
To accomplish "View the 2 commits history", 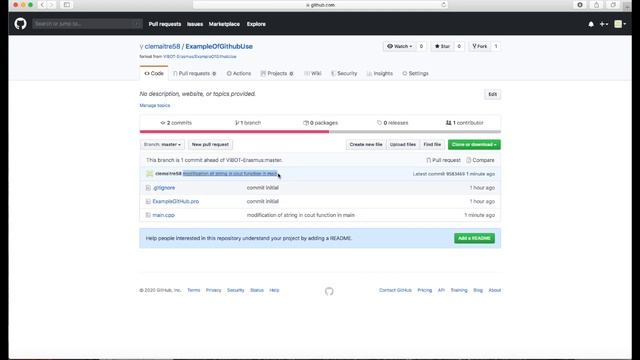I will point(176,123).
